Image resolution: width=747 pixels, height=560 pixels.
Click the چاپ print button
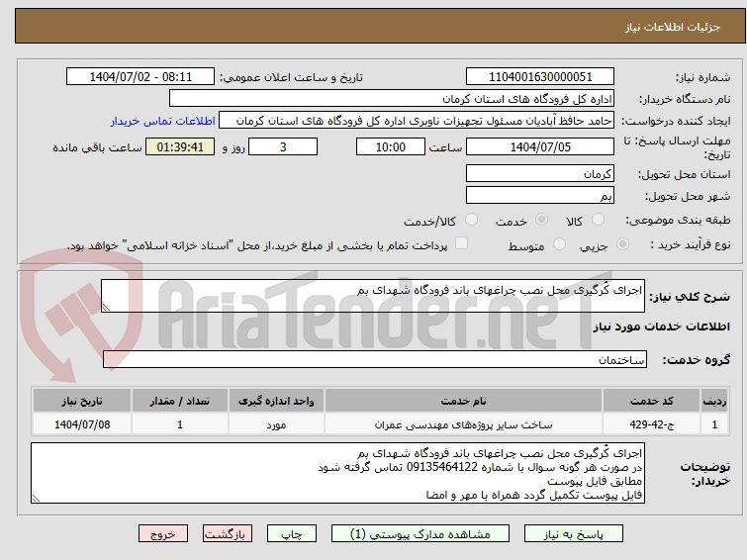point(292,534)
